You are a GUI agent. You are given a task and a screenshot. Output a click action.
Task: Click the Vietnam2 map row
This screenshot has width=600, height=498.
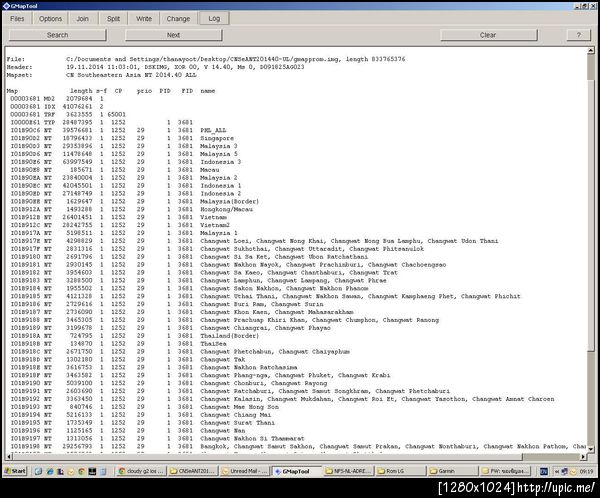point(120,225)
